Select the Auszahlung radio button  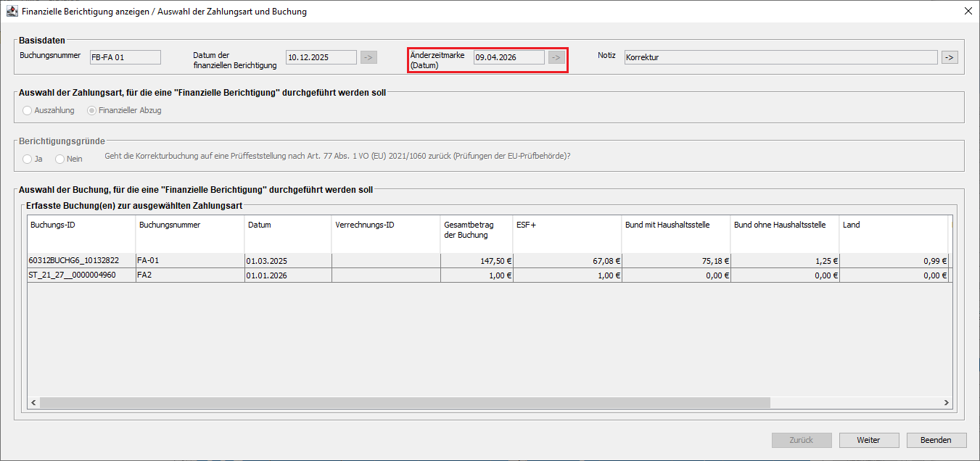coord(28,110)
